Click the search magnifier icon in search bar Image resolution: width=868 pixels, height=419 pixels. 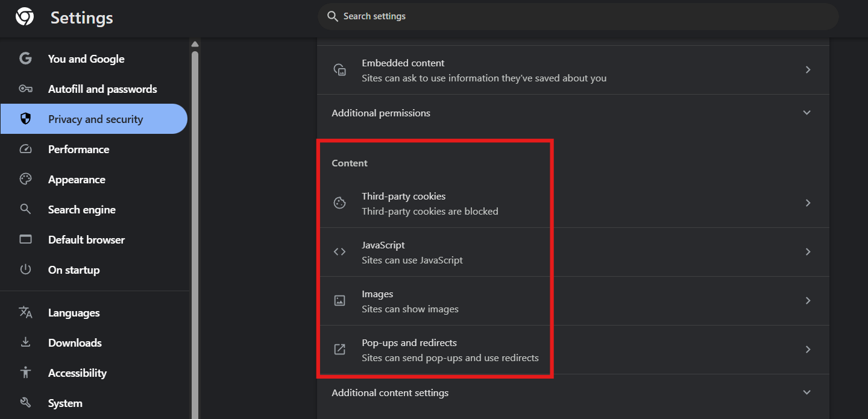(332, 16)
